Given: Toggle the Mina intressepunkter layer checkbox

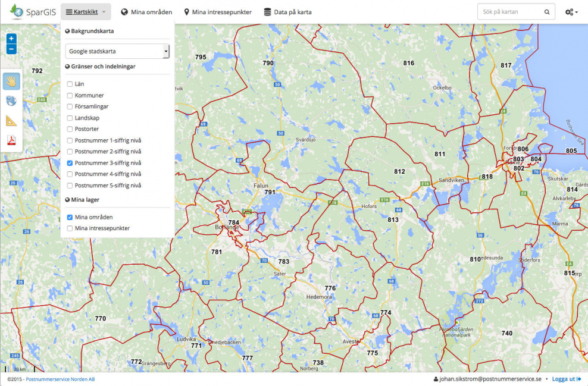Looking at the screenshot, I should pyautogui.click(x=70, y=228).
